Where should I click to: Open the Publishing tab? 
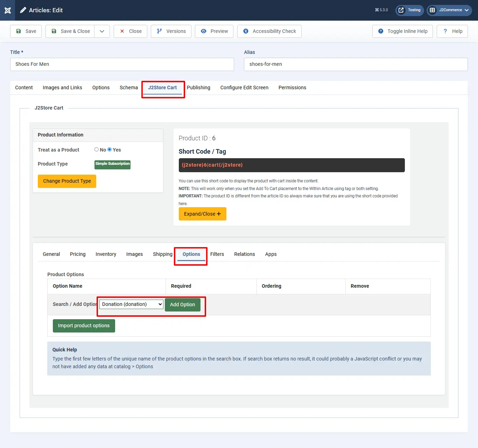(198, 87)
